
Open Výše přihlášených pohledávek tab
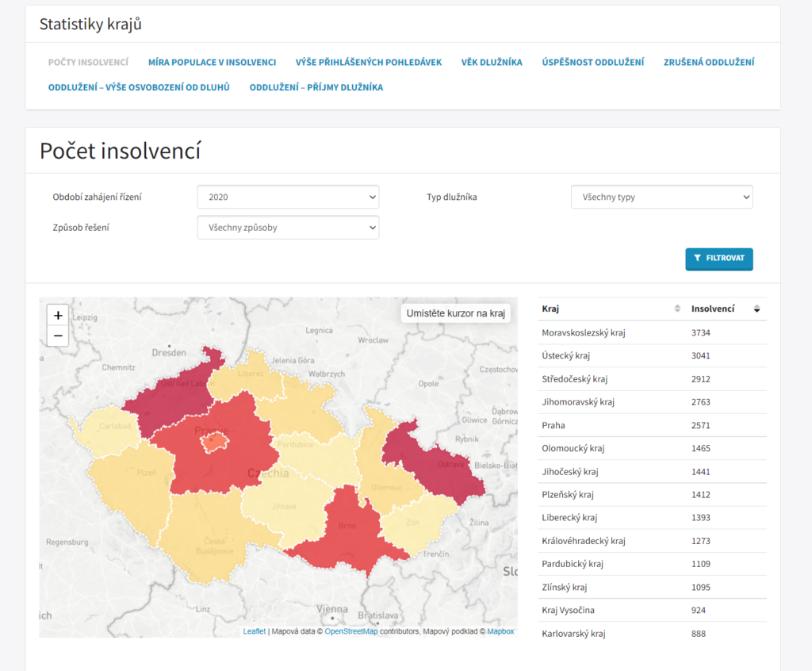coord(369,62)
